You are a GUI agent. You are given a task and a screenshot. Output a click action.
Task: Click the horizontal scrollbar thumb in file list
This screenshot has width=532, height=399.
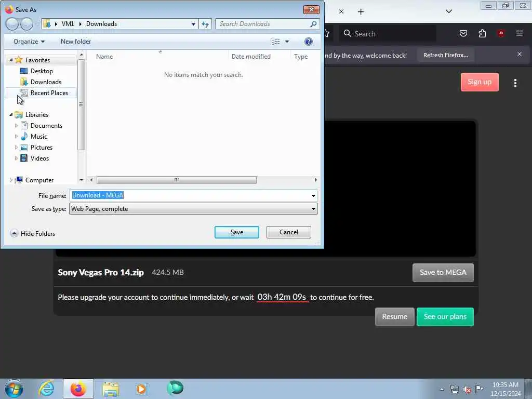(x=177, y=180)
